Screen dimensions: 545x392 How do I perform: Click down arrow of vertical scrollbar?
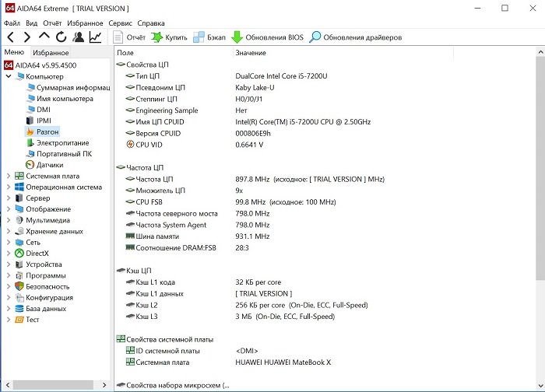pyautogui.click(x=540, y=385)
